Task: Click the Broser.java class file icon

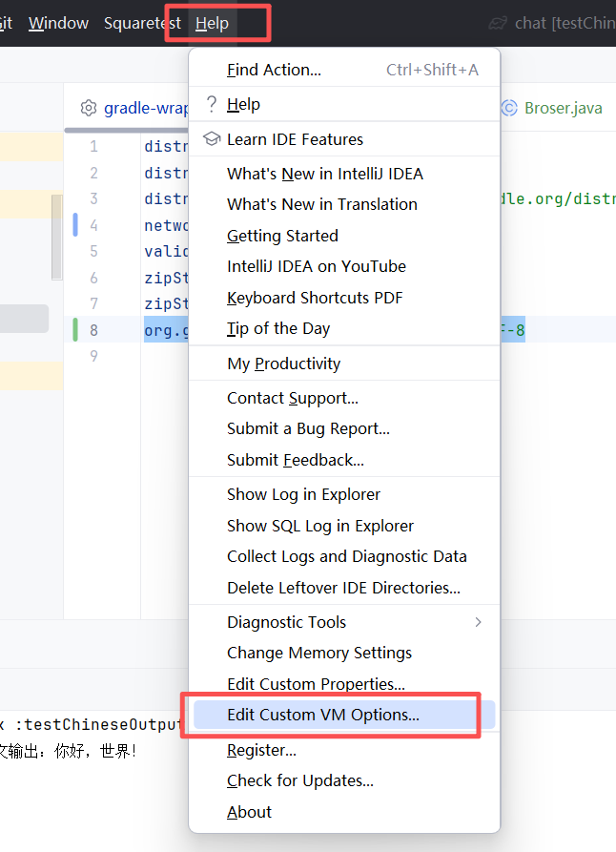Action: pyautogui.click(x=509, y=108)
